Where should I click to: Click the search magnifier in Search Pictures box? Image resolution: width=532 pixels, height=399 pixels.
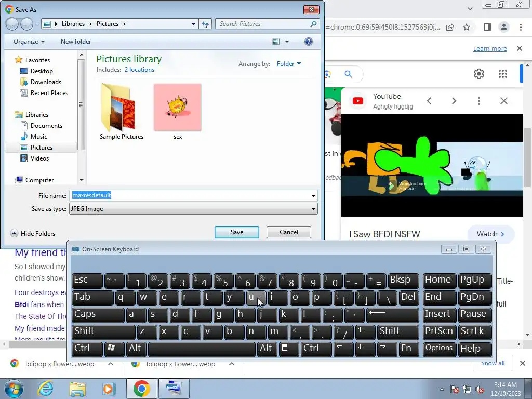[313, 24]
